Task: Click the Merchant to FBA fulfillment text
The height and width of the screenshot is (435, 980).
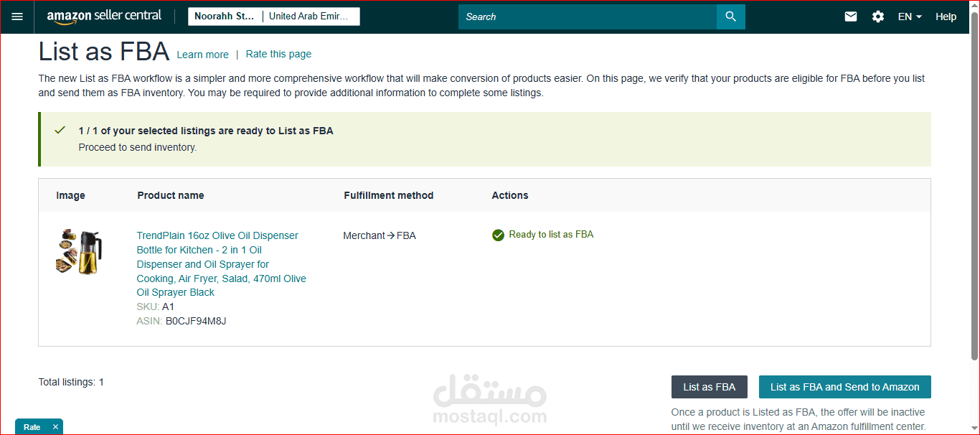Action: point(380,235)
